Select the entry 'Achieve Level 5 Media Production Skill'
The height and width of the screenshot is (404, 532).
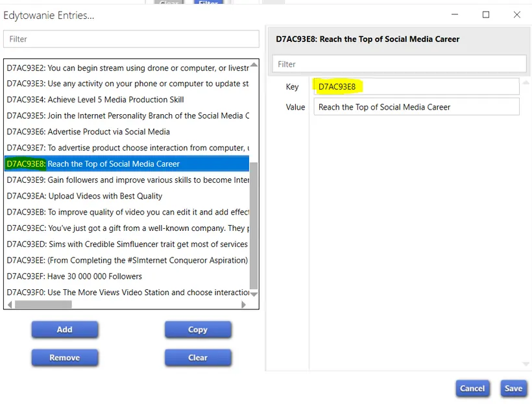click(x=97, y=99)
